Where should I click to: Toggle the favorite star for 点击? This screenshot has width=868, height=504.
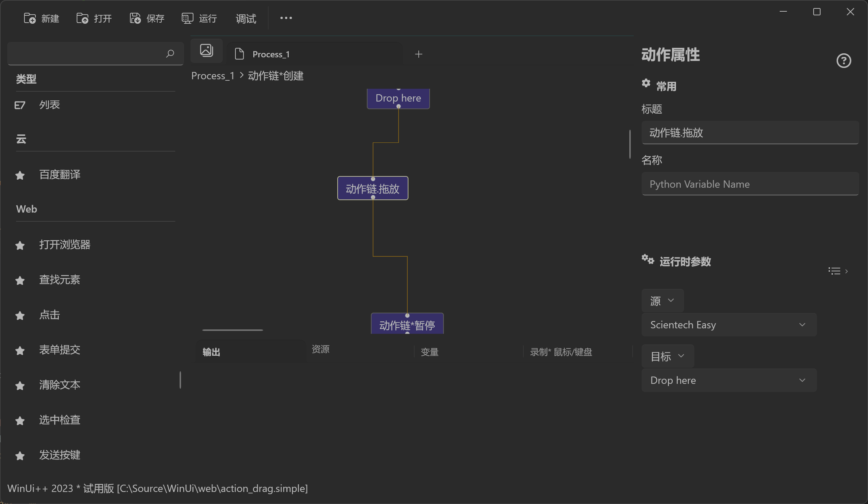click(20, 316)
